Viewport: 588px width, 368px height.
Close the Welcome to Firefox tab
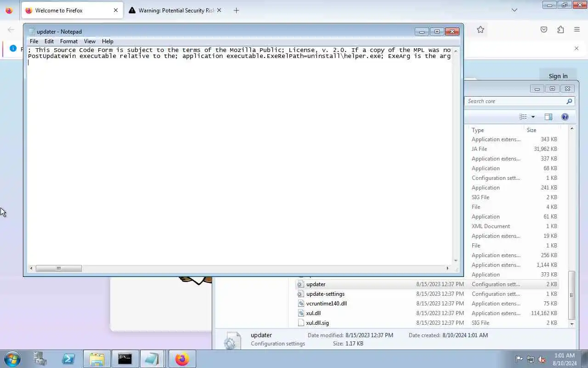[115, 10]
